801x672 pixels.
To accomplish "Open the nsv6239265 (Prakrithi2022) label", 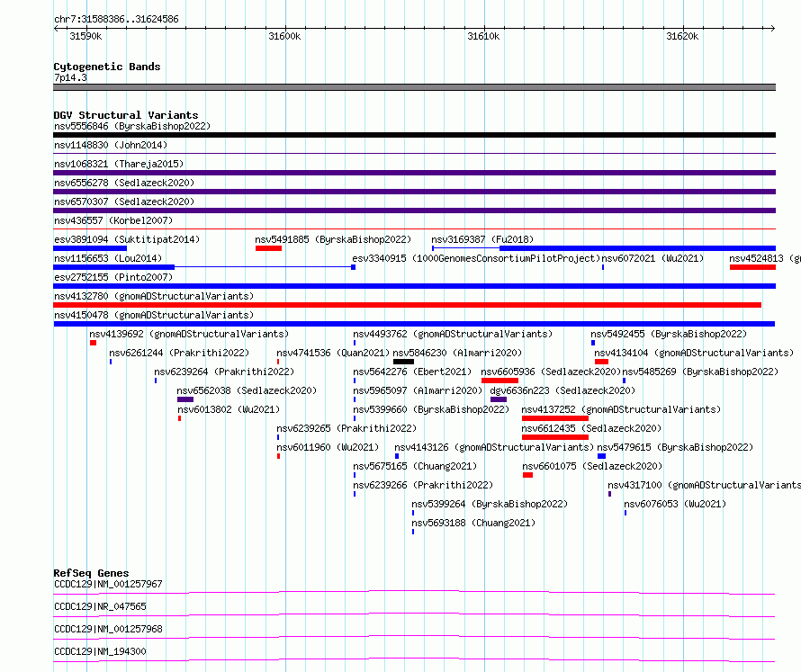I will [x=346, y=428].
